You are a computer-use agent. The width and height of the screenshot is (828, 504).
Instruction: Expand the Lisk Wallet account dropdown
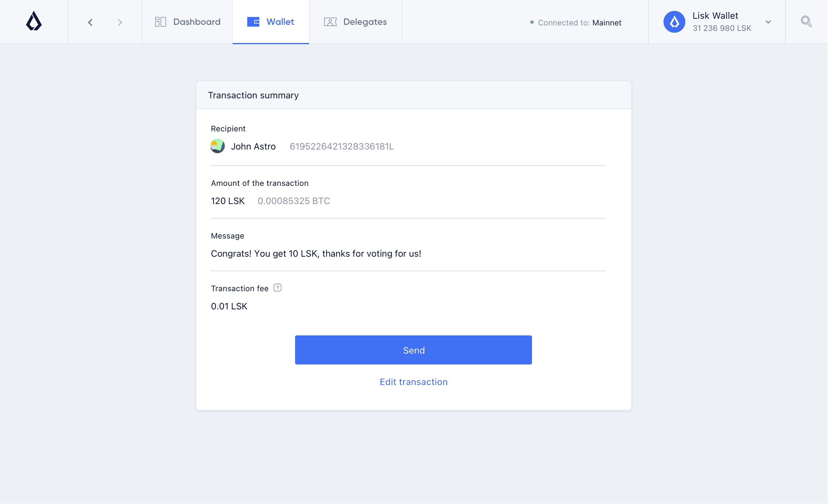(x=768, y=22)
